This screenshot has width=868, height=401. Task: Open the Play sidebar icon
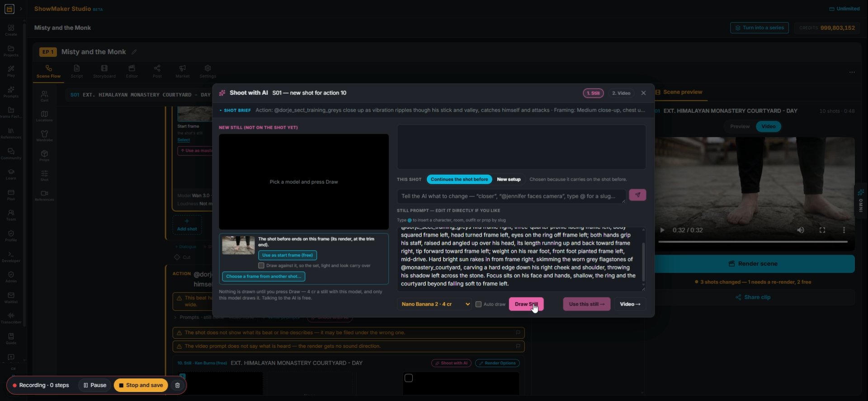coord(11,71)
